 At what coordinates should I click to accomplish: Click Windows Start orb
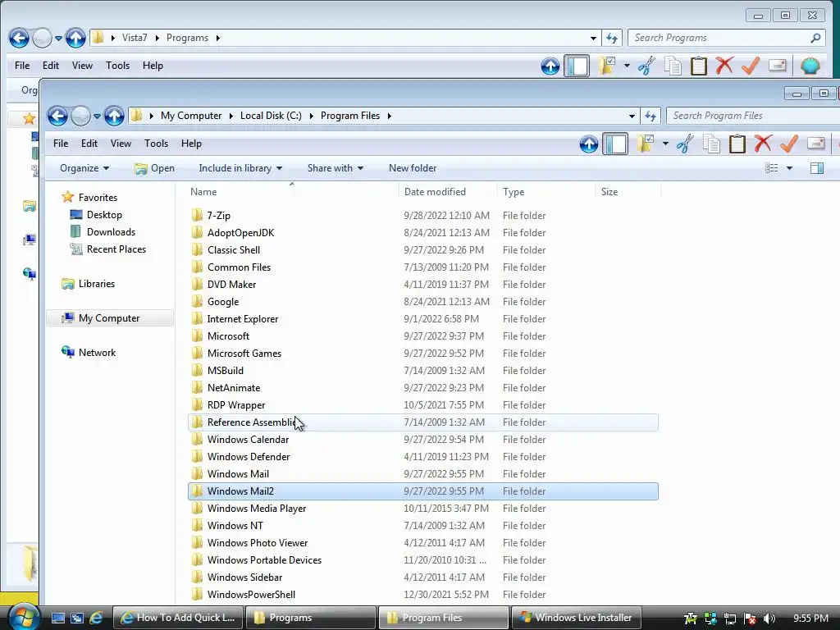[x=22, y=617]
